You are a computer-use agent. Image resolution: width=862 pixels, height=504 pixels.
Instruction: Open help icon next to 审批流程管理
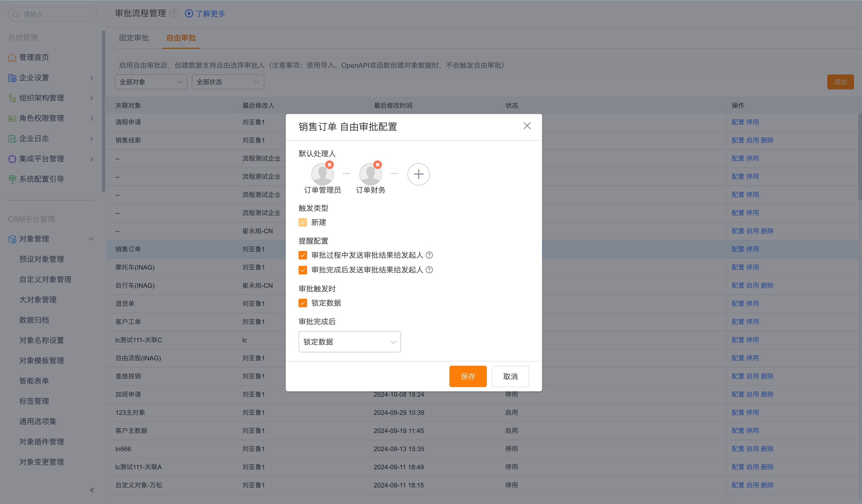[174, 13]
